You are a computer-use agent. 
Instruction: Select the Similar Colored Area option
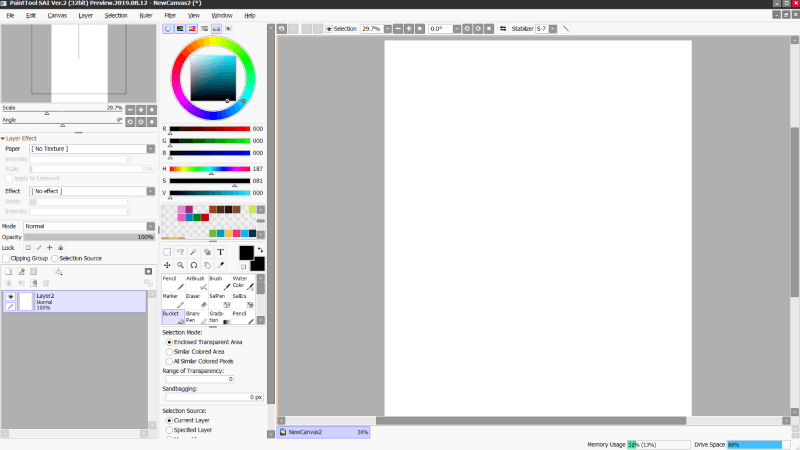click(168, 352)
